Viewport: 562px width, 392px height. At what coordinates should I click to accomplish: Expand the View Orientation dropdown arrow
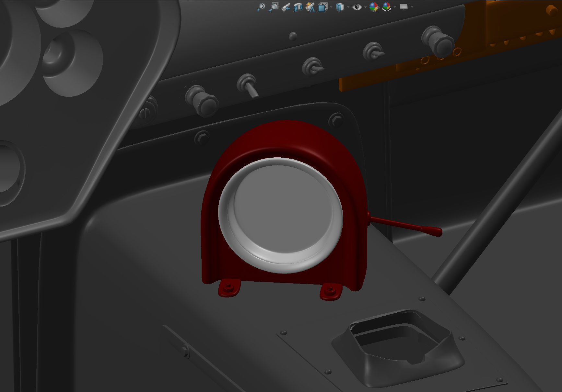(331, 7)
